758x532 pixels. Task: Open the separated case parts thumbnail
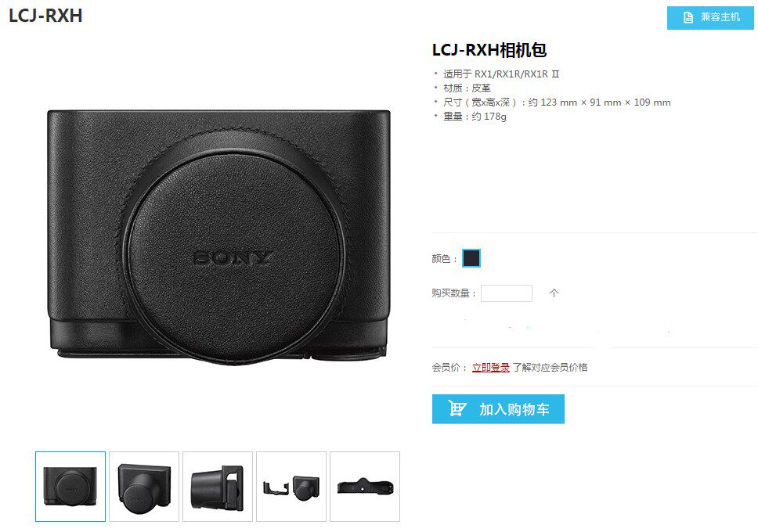coord(291,487)
